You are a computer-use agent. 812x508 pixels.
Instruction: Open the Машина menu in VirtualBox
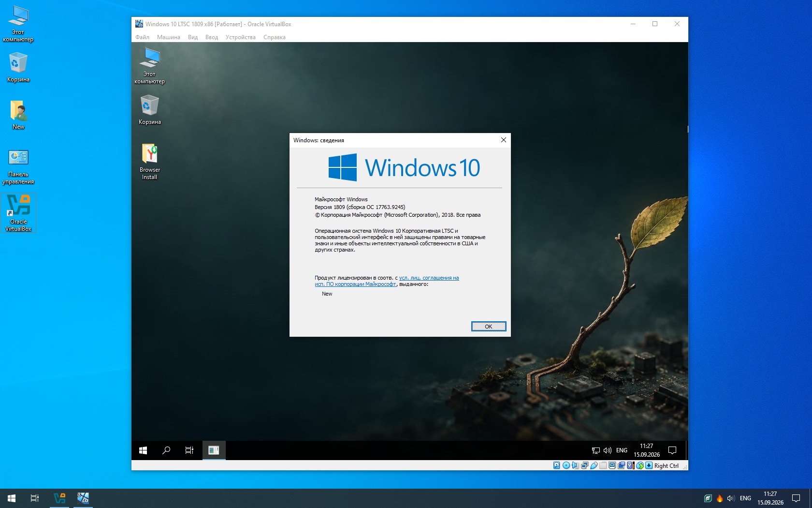click(x=168, y=37)
